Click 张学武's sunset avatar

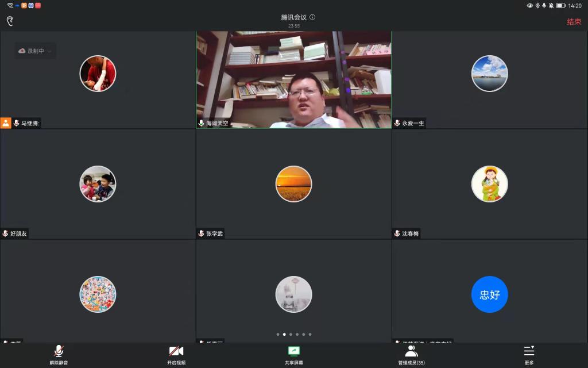click(x=293, y=184)
